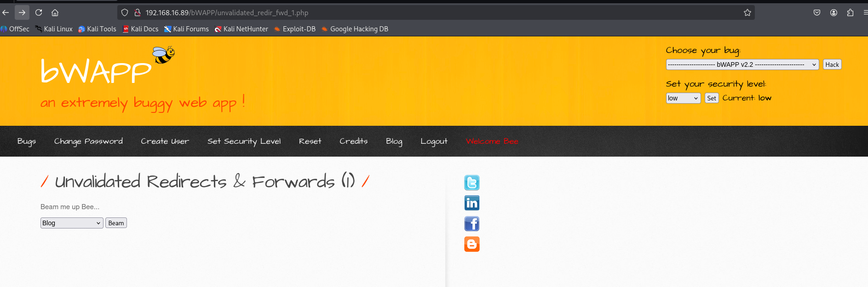
Task: Open the Pocket save icon
Action: click(817, 12)
